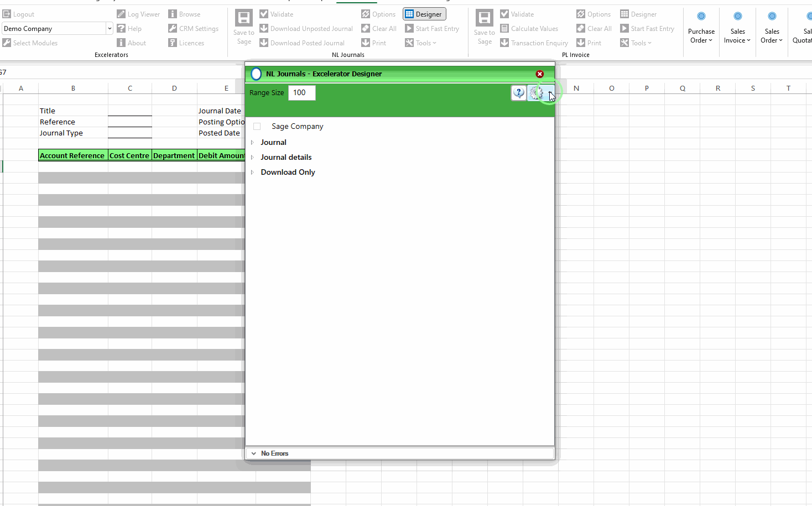Screen dimensions: 812x506
Task: Open the Log Viewer
Action: [x=138, y=14]
